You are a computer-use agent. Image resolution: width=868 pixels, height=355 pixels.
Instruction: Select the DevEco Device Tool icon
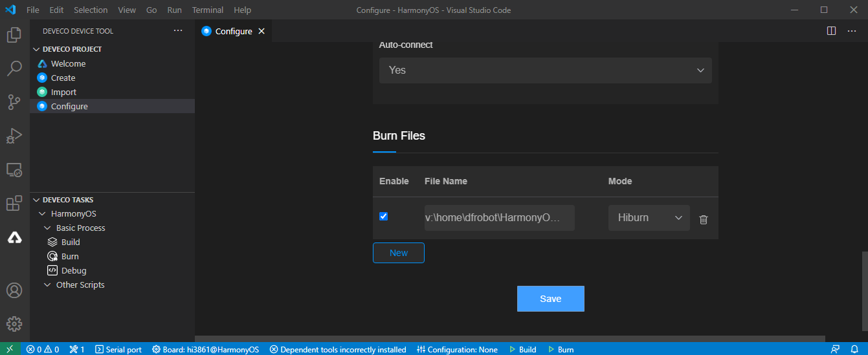tap(14, 237)
